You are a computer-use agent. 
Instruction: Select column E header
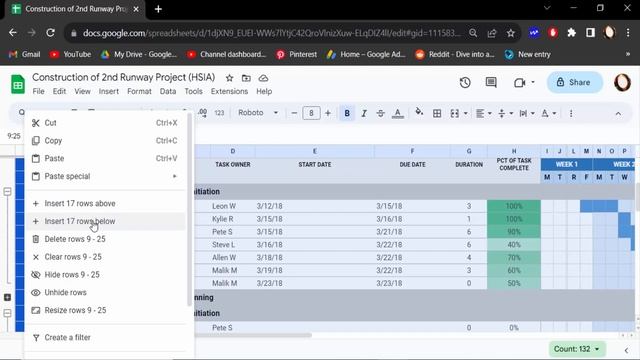click(x=315, y=151)
